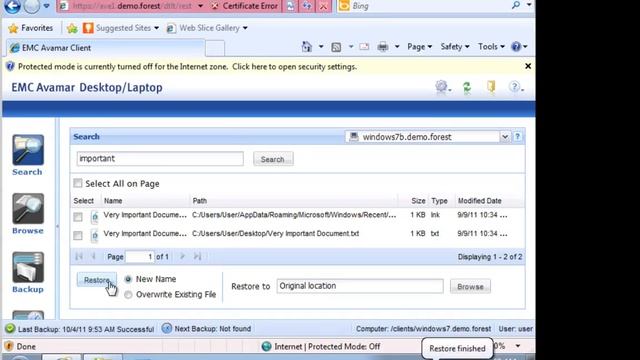This screenshot has height=360, width=640.
Task: Open Suggested Sites dropdown
Action: (121, 28)
